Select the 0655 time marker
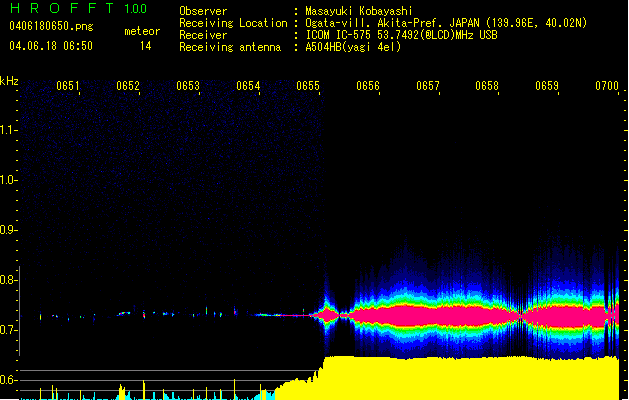This screenshot has height=400, width=629. coord(308,87)
